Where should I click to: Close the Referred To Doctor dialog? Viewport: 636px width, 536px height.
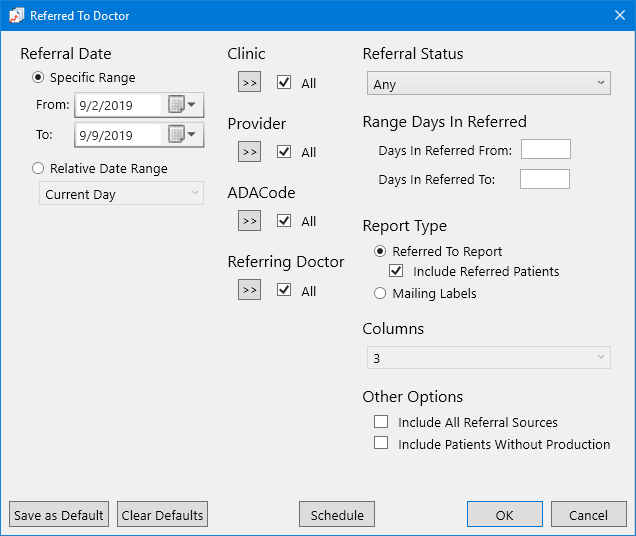(617, 16)
